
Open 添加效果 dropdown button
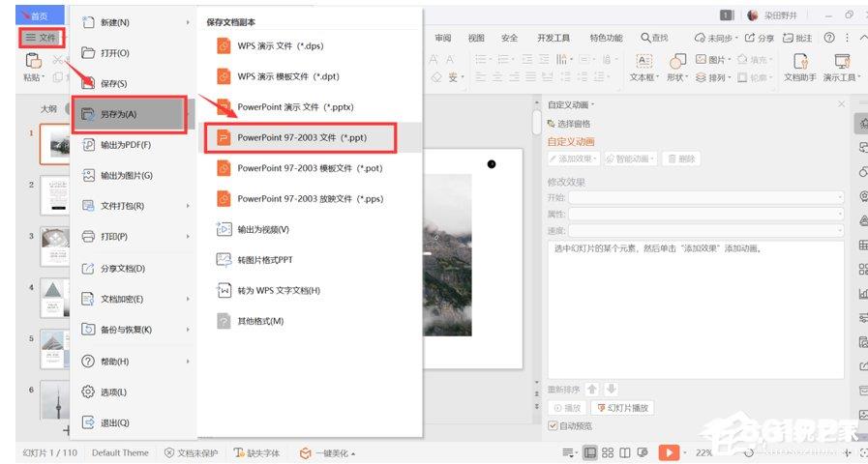pyautogui.click(x=574, y=159)
